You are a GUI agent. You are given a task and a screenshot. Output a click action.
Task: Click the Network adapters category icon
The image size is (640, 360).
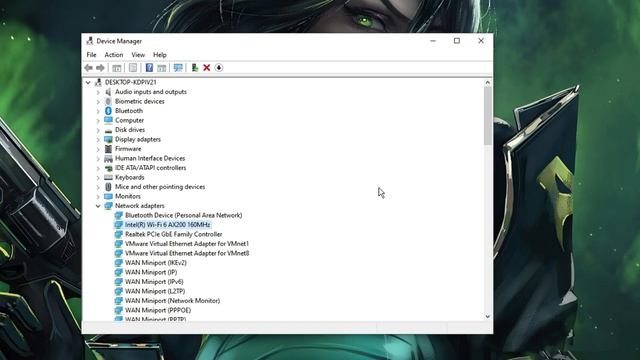tap(108, 206)
